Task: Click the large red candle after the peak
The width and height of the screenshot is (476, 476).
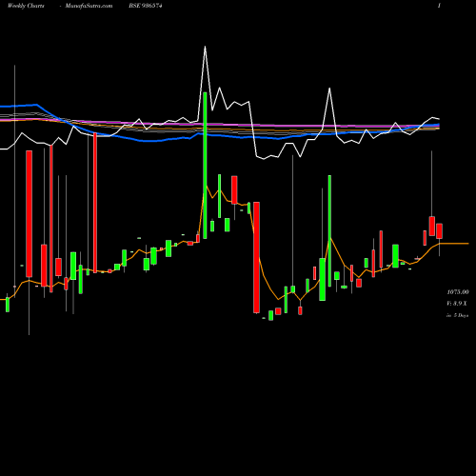Action: (256, 257)
